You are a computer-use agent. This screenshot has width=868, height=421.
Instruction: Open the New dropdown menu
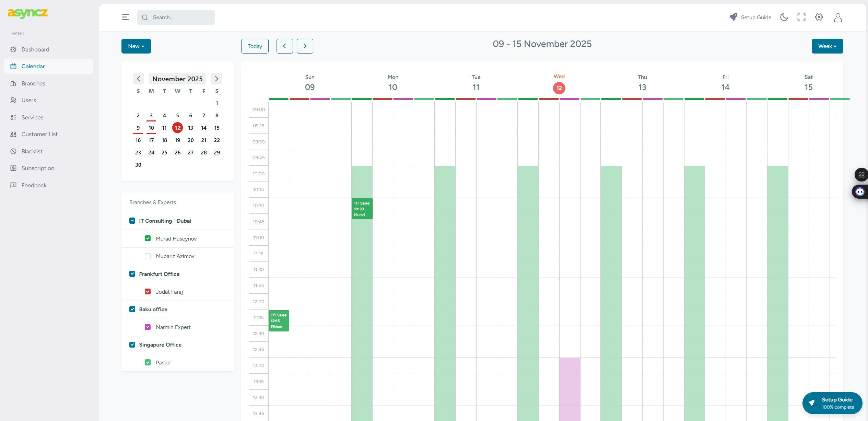[136, 46]
